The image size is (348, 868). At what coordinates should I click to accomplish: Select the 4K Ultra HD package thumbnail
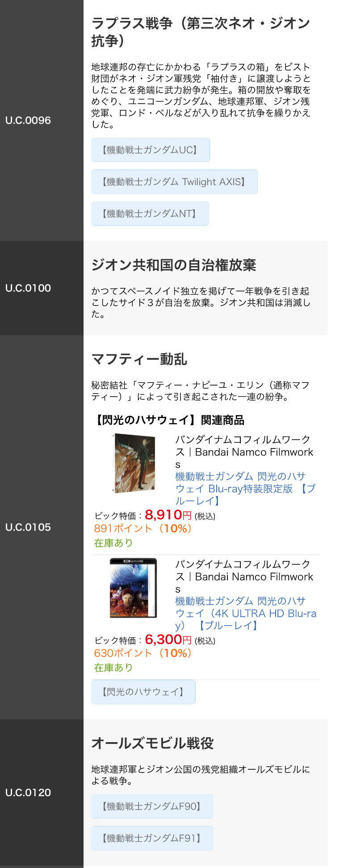(134, 588)
